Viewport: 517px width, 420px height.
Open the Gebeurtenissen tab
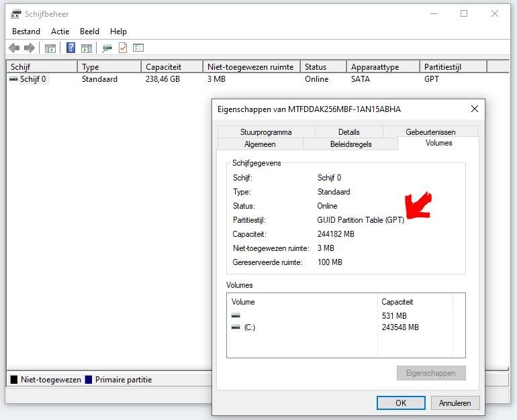(430, 132)
